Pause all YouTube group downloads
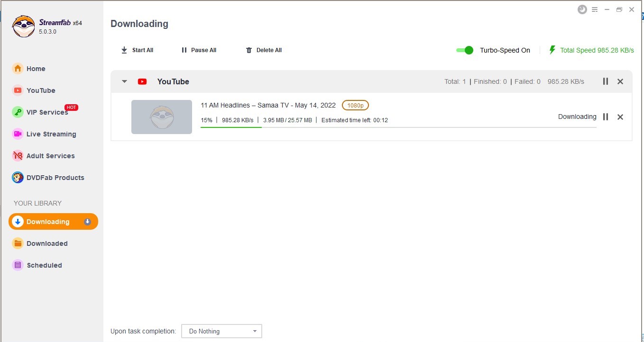 coord(606,81)
